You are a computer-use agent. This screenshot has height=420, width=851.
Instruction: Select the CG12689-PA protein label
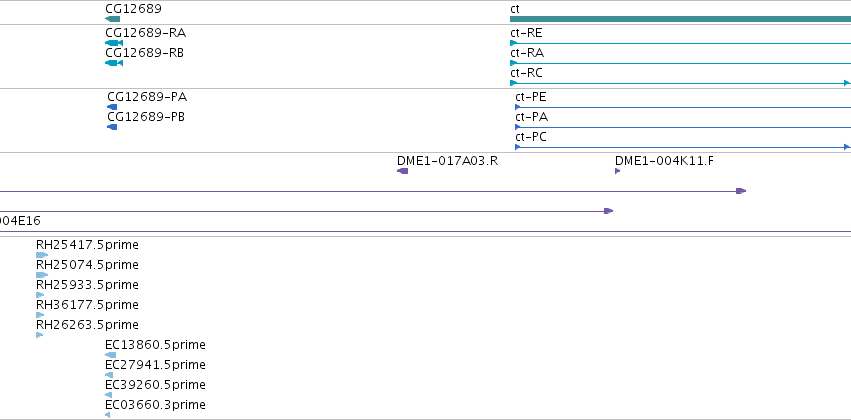pyautogui.click(x=147, y=97)
